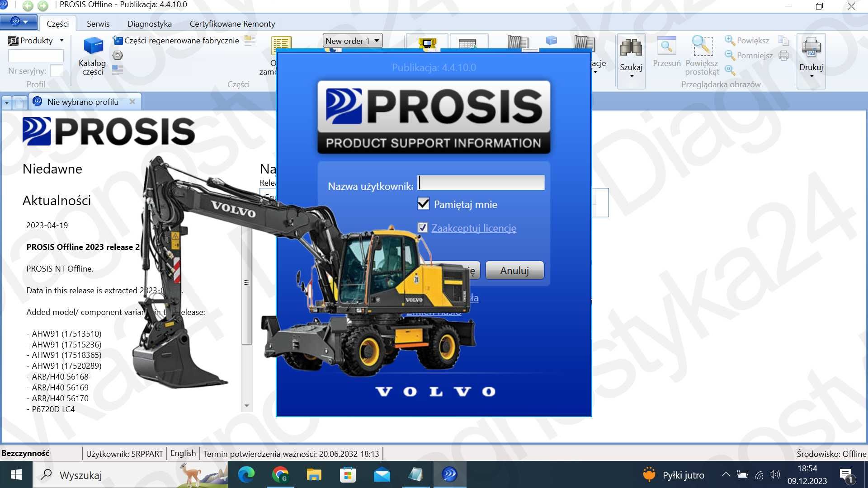The image size is (868, 488).
Task: Click the Szukaj binoculars icon
Action: point(631,47)
